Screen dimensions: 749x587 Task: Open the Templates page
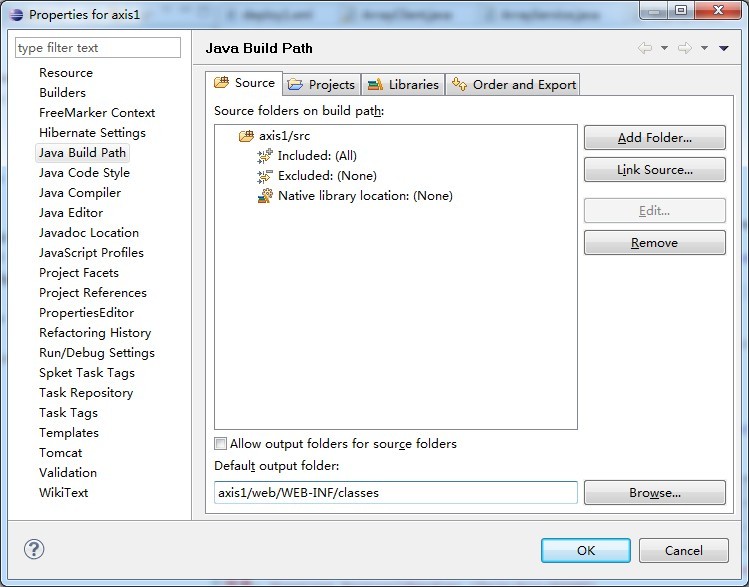pyautogui.click(x=69, y=433)
